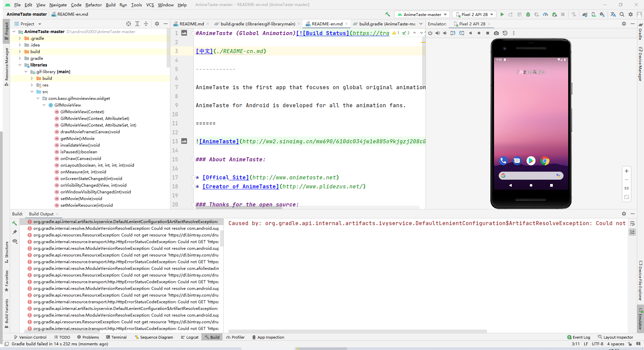Screen dimensions: 644x350
Task: Collapse the libraries folder in the project tree
Action: click(20, 65)
